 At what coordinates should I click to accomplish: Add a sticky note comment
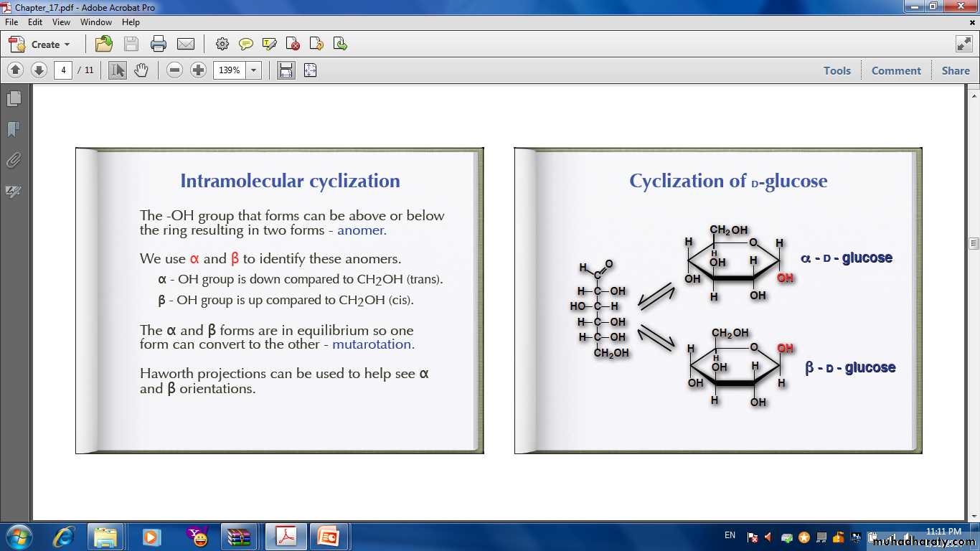(x=246, y=44)
